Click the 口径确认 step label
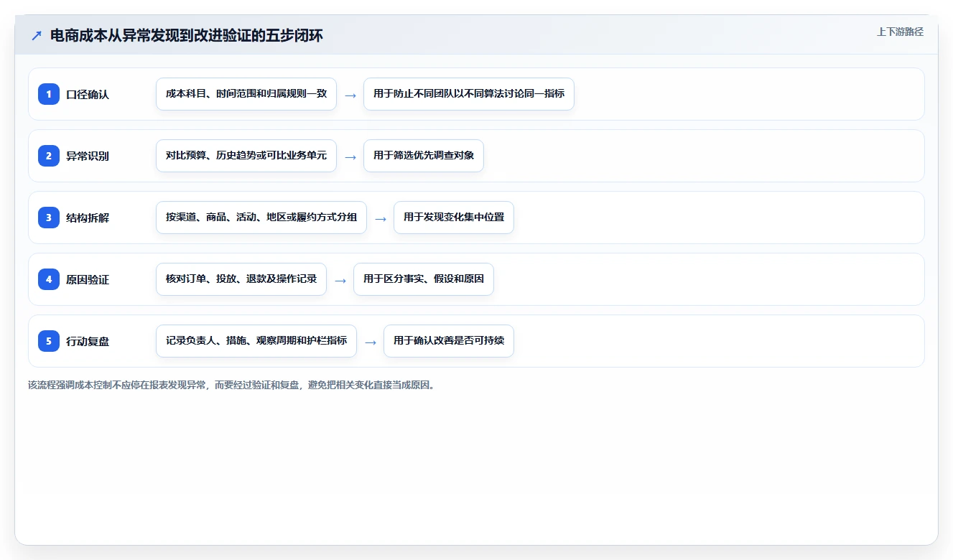 [x=88, y=94]
